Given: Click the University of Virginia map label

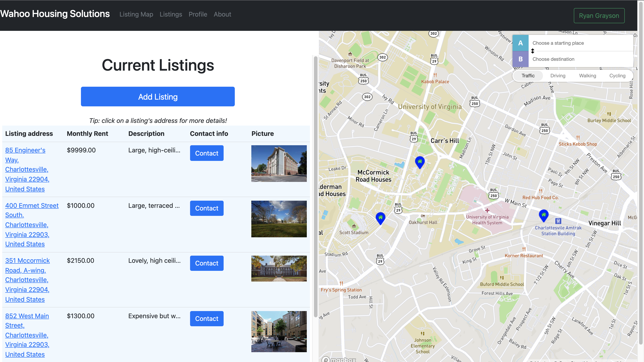Looking at the screenshot, I should point(430,107).
